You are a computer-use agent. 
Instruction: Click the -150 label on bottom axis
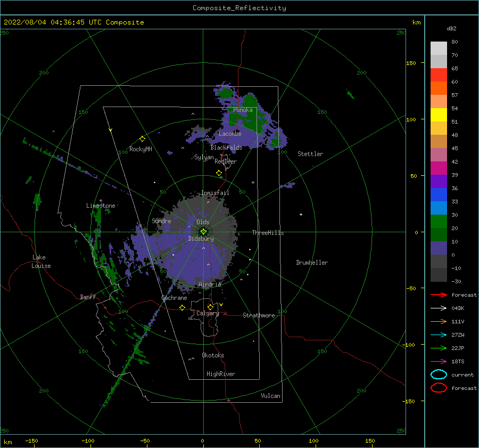pos(31,441)
